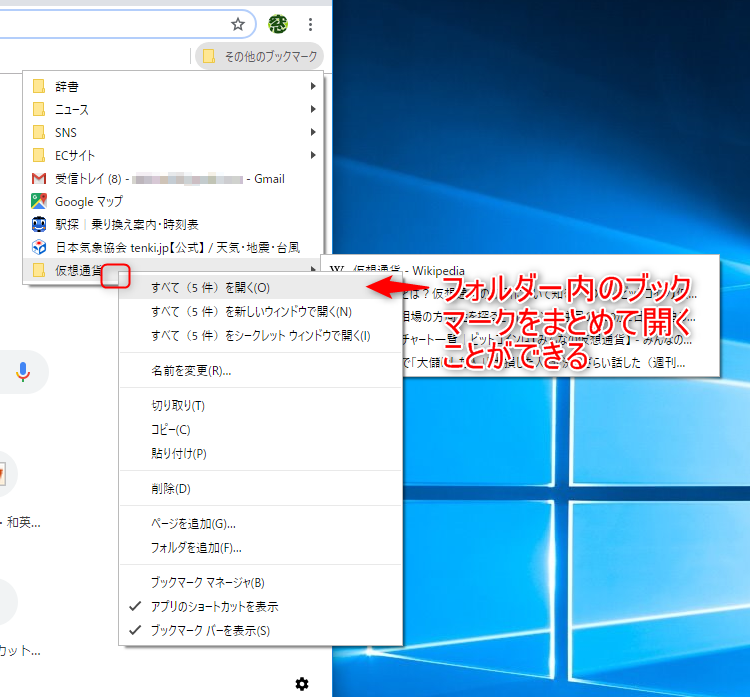Screen dimensions: 750x697
Task: Open the 仮想通貨 - Wikipedia submenu entry
Action: coord(520,270)
